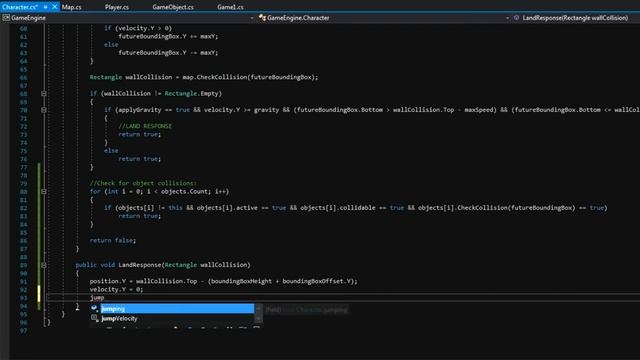Pin the Character.cs tab
This screenshot has height=360, width=640.
coord(45,7)
